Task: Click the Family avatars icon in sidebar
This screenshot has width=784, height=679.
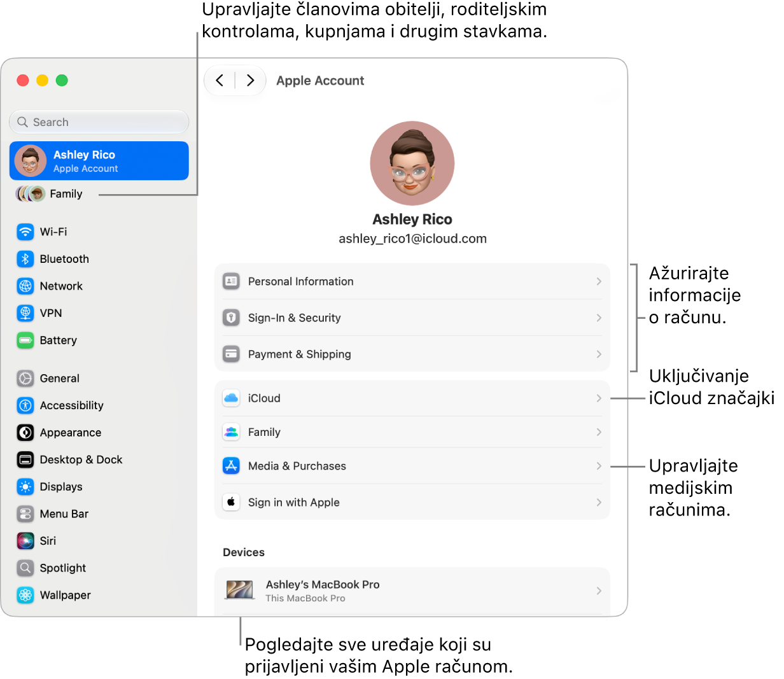Action: [31, 194]
